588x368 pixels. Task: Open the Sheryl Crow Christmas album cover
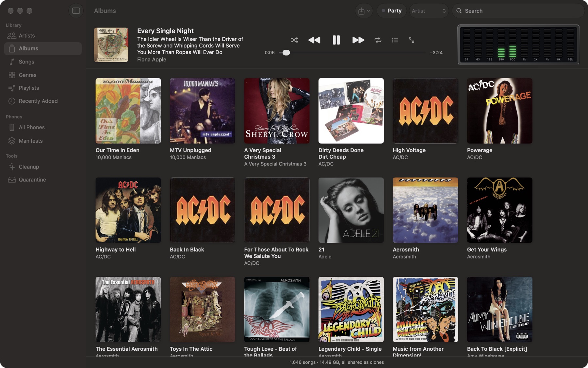click(277, 111)
